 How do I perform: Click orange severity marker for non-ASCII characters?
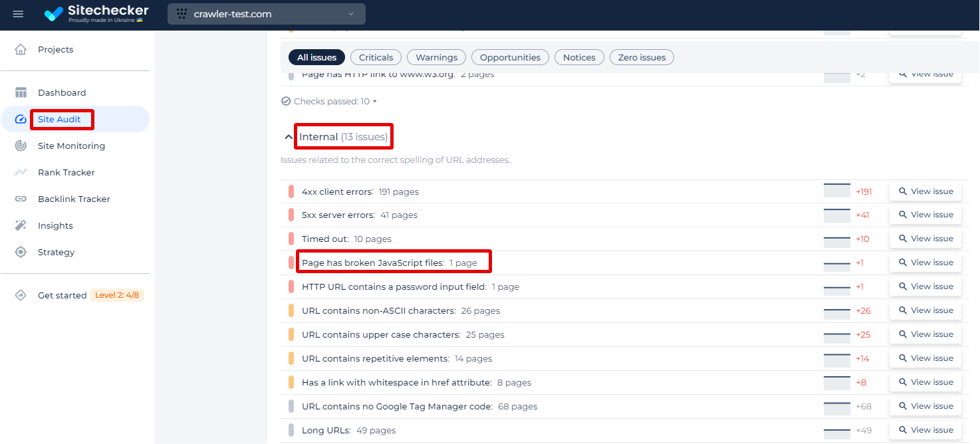[x=291, y=311]
